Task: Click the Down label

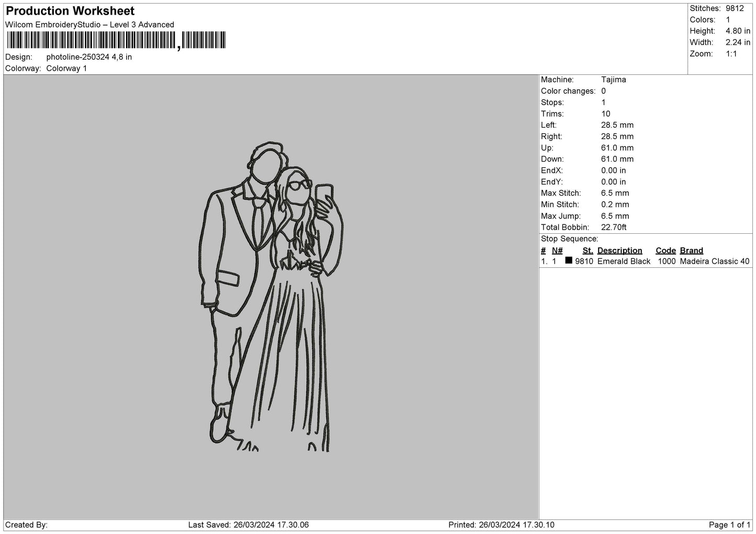Action: point(552,160)
